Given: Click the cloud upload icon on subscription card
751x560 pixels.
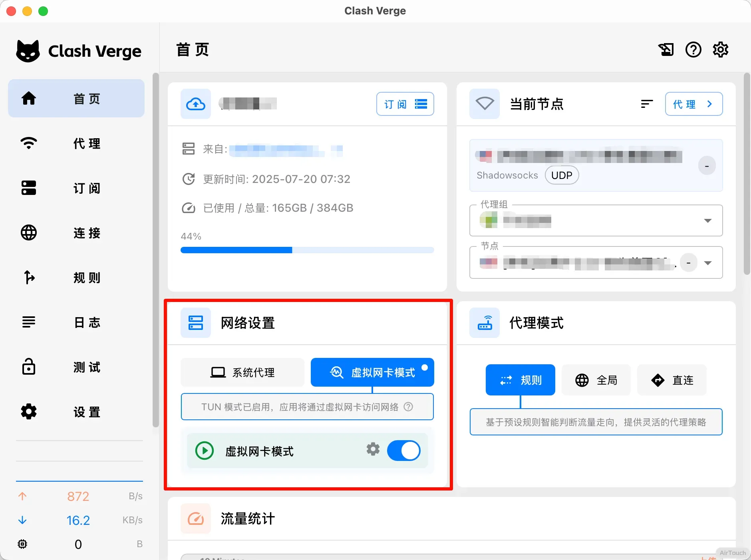Looking at the screenshot, I should [x=196, y=104].
